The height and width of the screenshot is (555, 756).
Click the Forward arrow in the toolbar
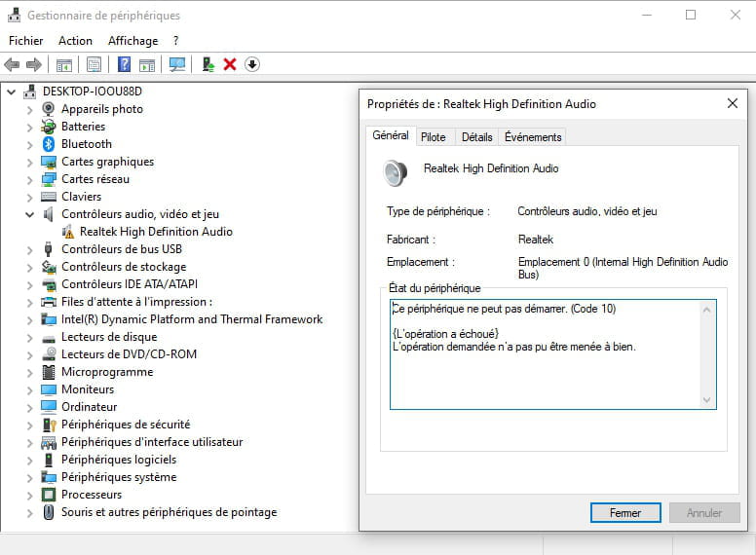[x=34, y=64]
